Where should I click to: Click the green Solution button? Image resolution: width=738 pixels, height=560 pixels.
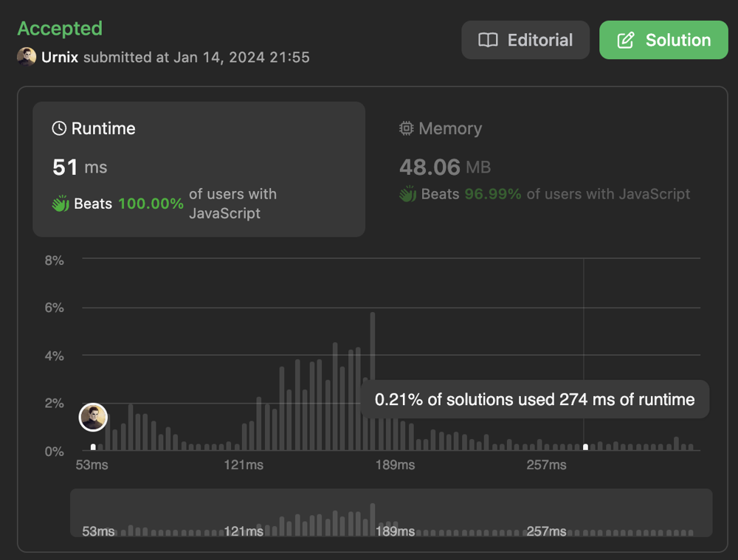663,40
